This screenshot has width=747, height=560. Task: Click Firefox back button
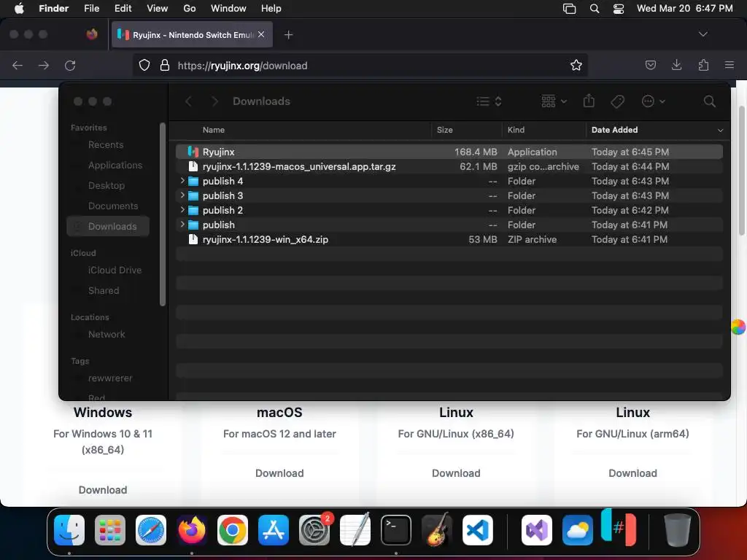click(x=18, y=65)
